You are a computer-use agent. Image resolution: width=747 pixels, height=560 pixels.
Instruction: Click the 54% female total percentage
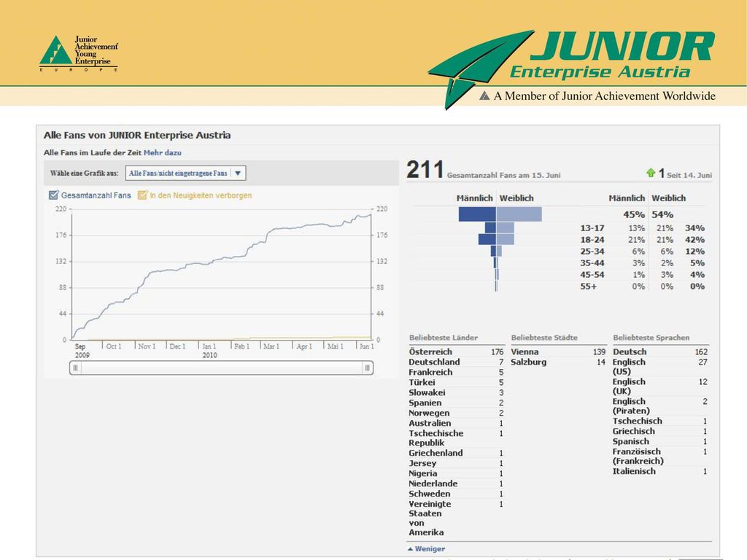tap(662, 215)
